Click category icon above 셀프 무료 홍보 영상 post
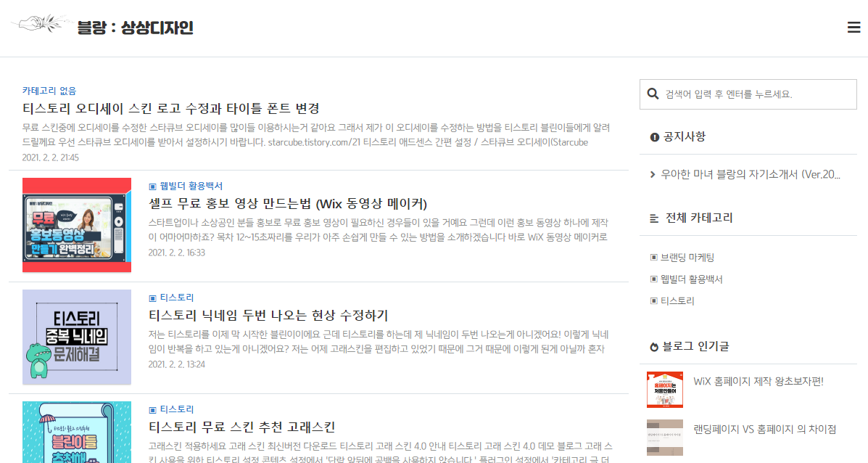 153,187
